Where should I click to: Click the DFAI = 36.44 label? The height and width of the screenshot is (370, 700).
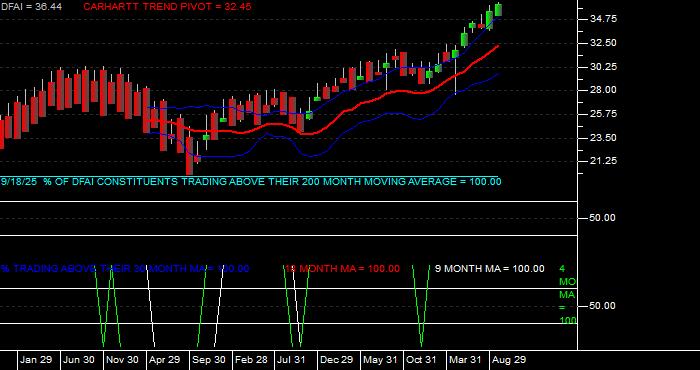(x=31, y=7)
